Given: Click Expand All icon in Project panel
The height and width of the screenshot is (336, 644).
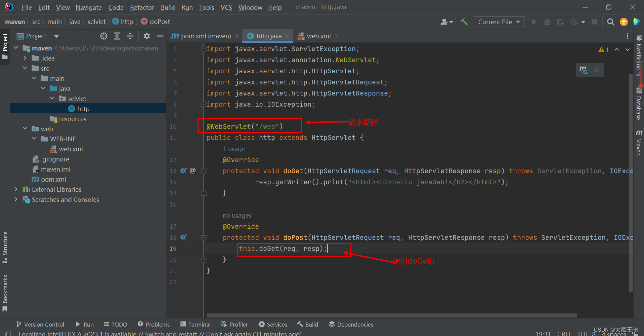Looking at the screenshot, I should click(117, 36).
